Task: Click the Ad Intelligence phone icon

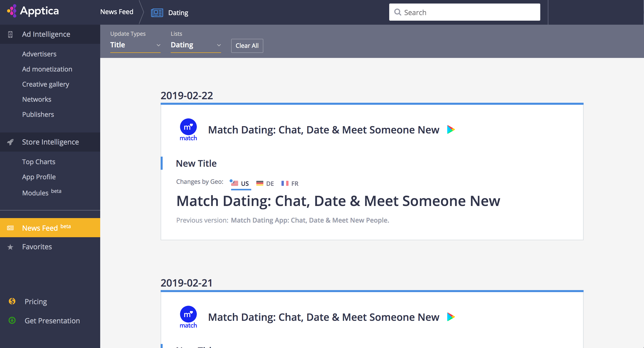Action: (x=10, y=34)
